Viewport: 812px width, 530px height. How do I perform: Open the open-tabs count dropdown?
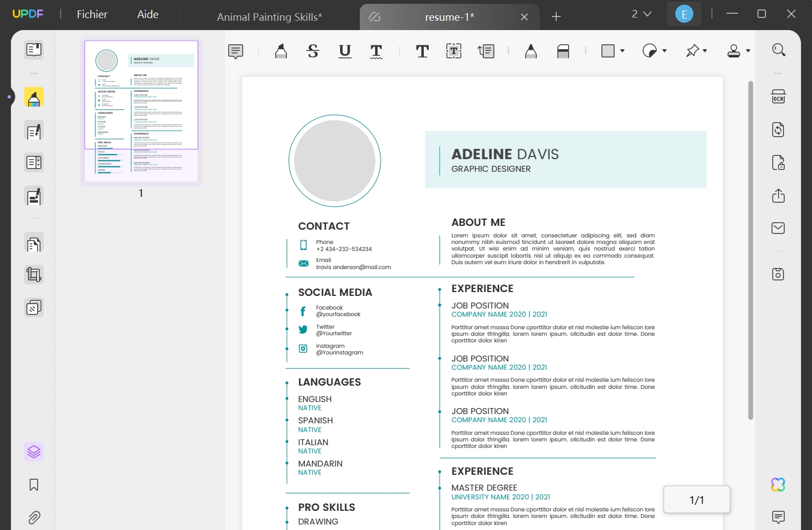click(x=641, y=14)
